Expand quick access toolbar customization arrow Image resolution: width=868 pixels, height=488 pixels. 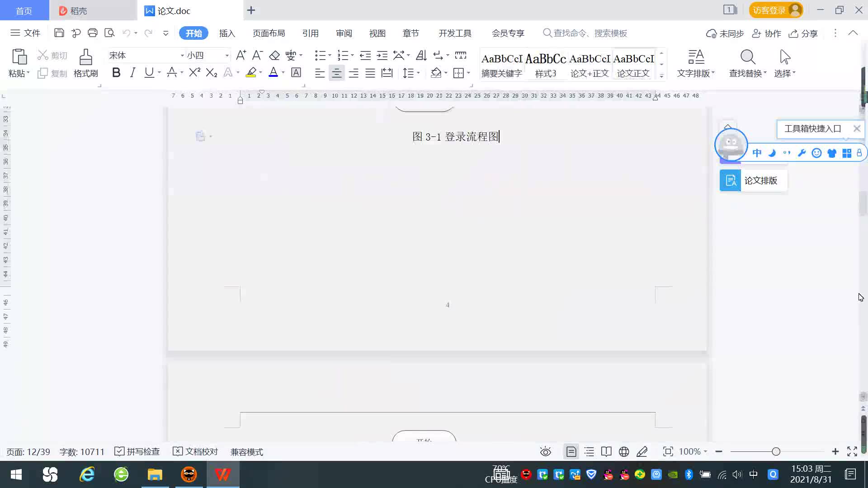point(166,33)
